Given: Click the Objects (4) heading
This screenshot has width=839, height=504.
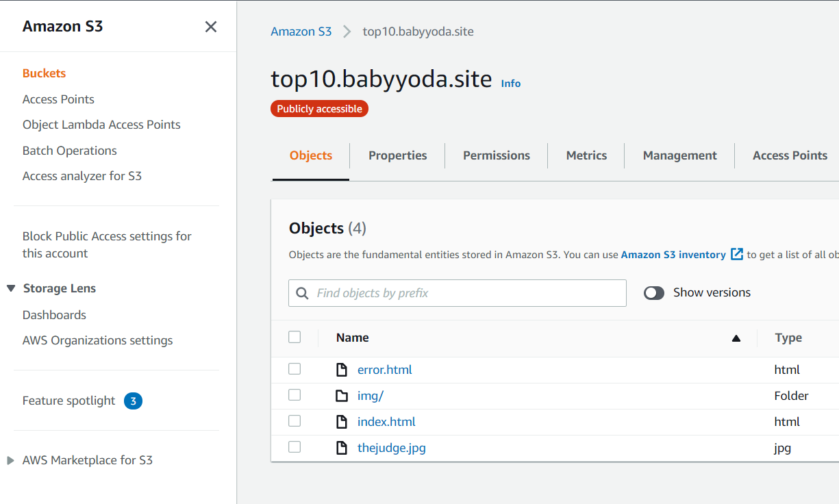Looking at the screenshot, I should (327, 228).
